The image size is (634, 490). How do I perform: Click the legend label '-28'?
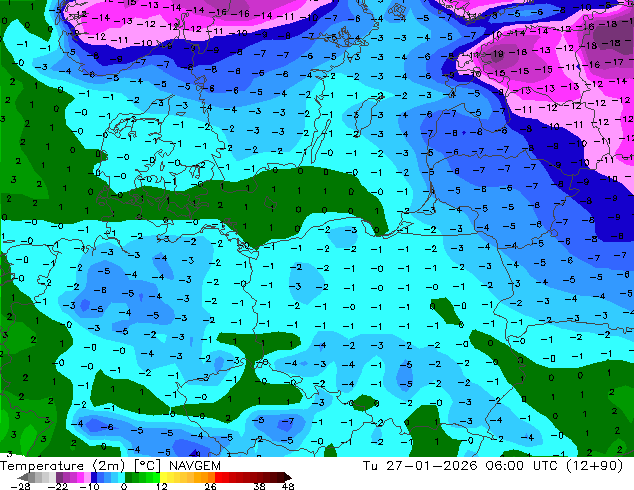20,486
